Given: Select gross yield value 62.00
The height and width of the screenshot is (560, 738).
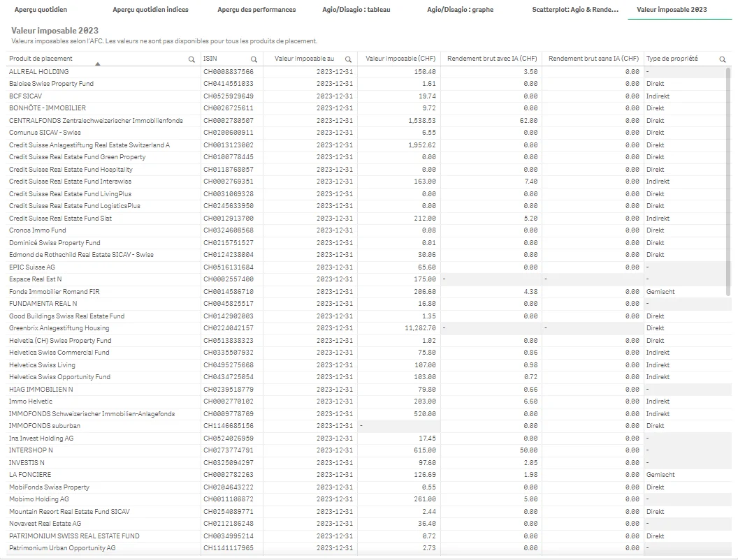Looking at the screenshot, I should 528,120.
